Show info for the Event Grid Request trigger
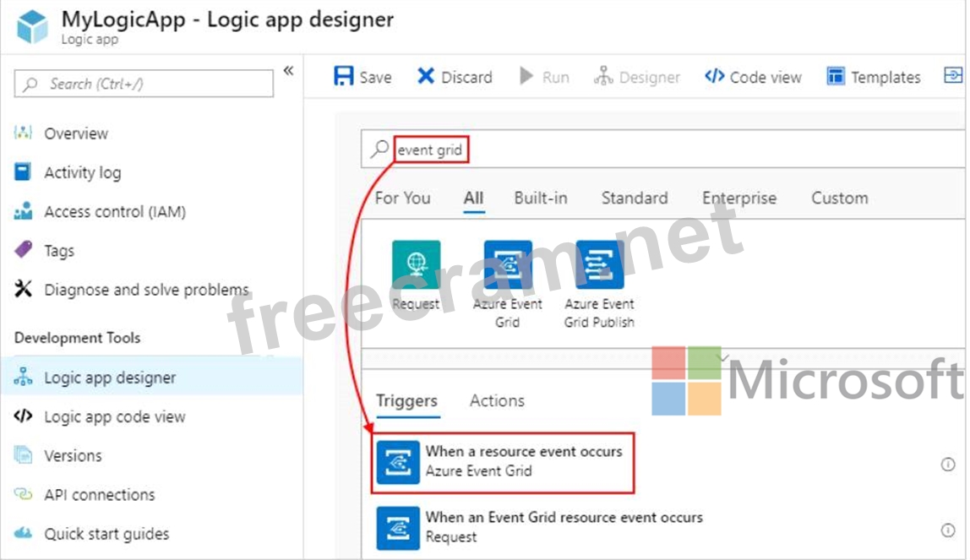This screenshot has width=970, height=560. pyautogui.click(x=947, y=530)
